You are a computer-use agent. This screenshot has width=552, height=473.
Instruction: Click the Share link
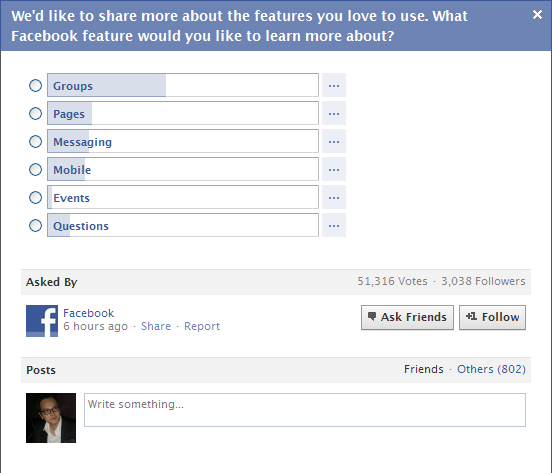point(156,326)
